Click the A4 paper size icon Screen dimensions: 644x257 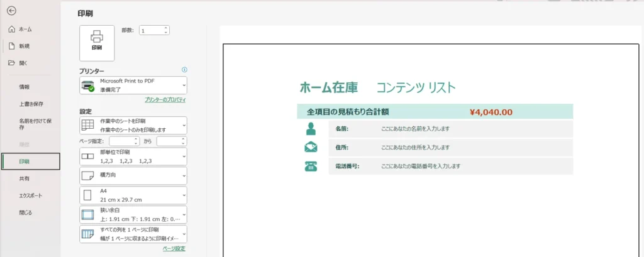[87, 195]
